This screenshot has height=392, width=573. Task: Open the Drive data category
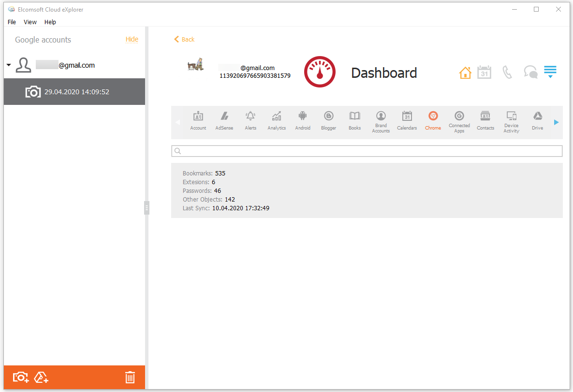pos(537,121)
